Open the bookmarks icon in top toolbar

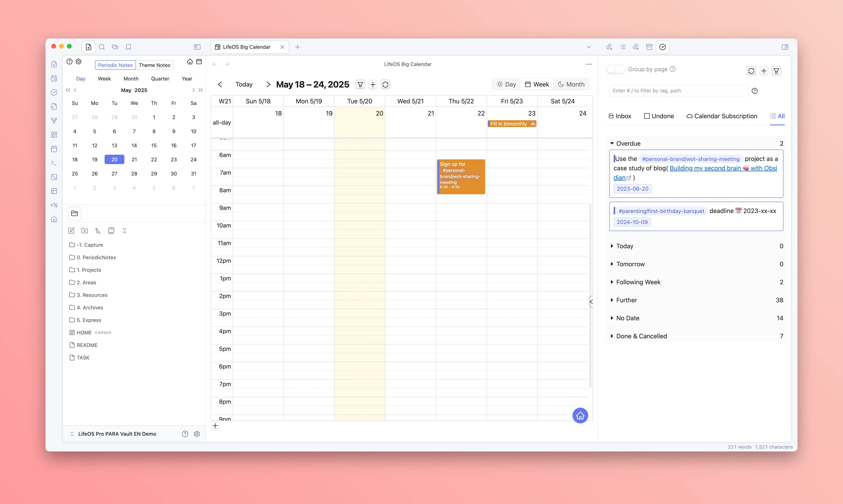[x=128, y=47]
